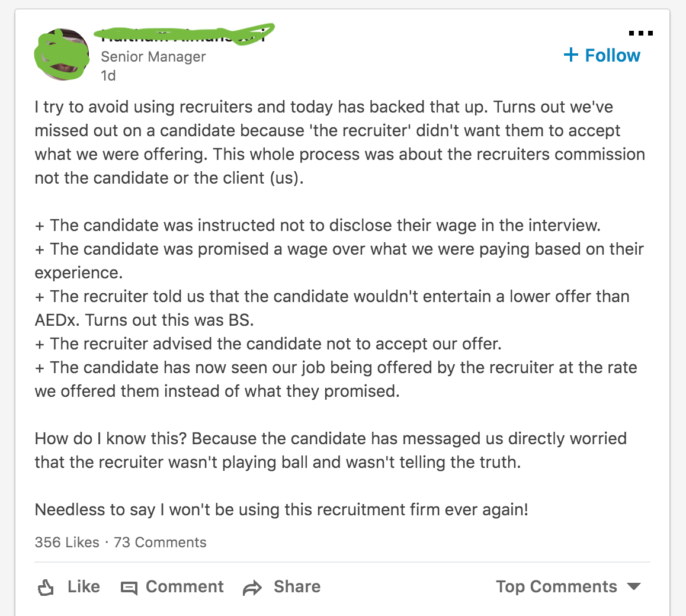Open the 73 Comments thread
This screenshot has height=616, width=686.
click(x=160, y=542)
